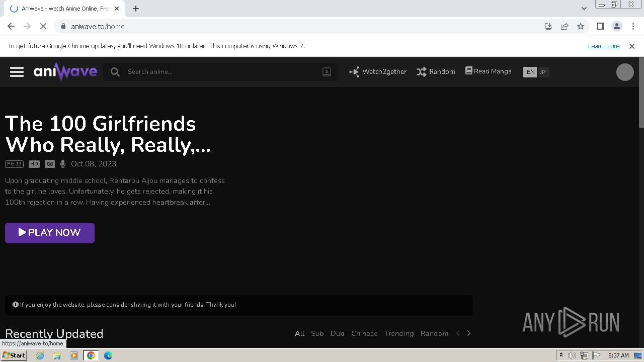This screenshot has height=362, width=644.
Task: Click the install app icon in address bar
Action: [548, 26]
